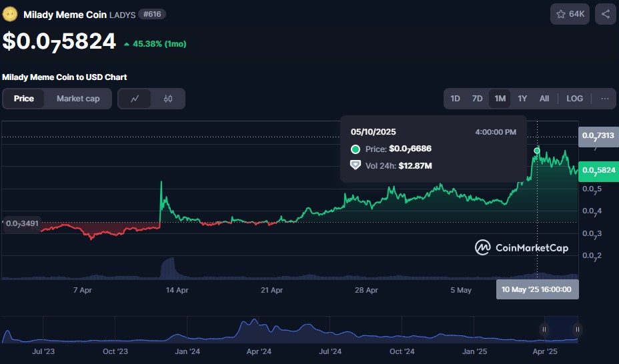
Task: Select the Market cap tab
Action: pos(78,99)
